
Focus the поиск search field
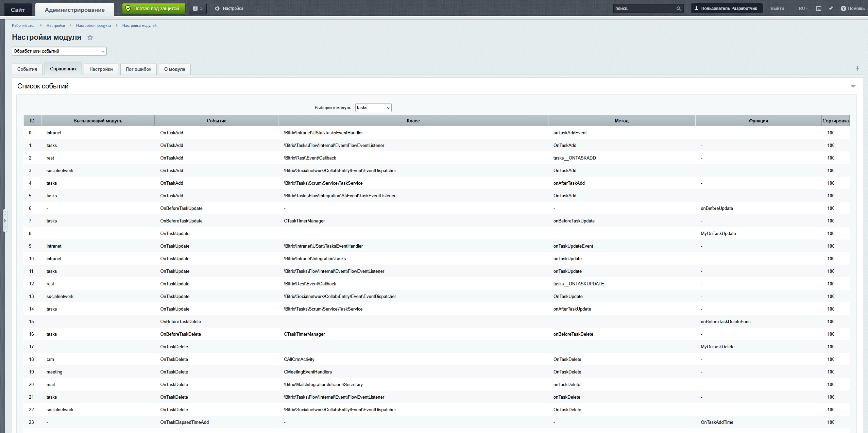[x=644, y=9]
